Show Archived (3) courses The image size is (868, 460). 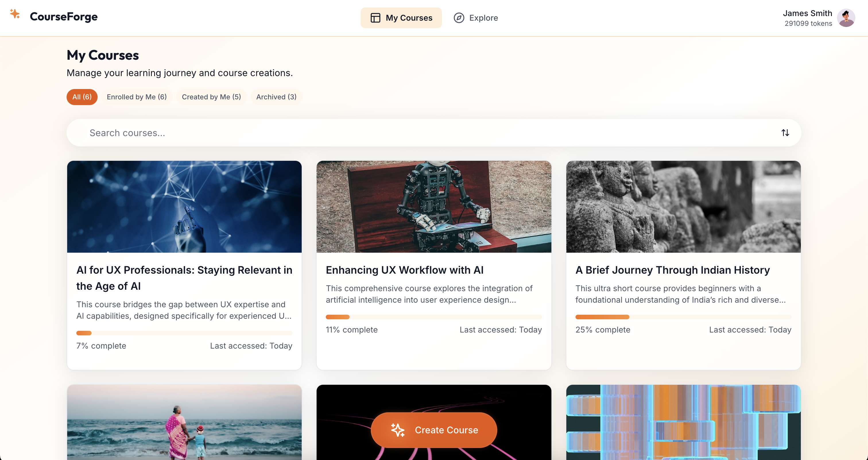[x=276, y=97]
